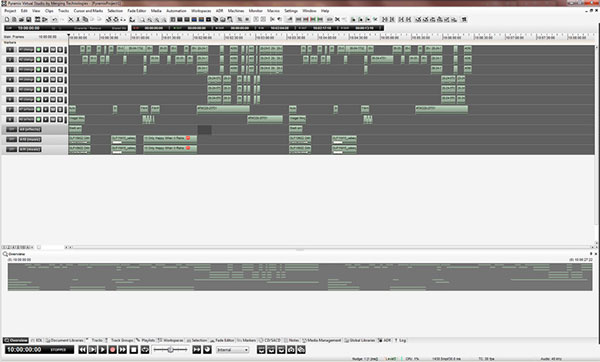Click the A9 effects track name label
This screenshot has width=600, height=362.
30,129
